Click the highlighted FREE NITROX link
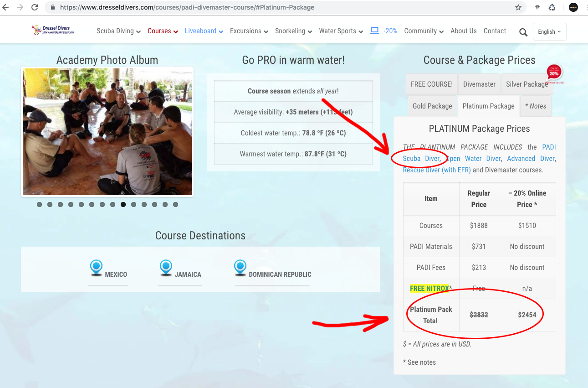Screen dimensions: 588x388 point(429,288)
